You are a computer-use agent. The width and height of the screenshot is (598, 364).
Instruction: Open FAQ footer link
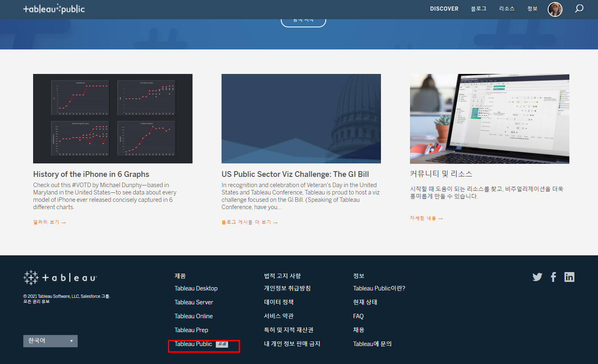pyautogui.click(x=358, y=316)
